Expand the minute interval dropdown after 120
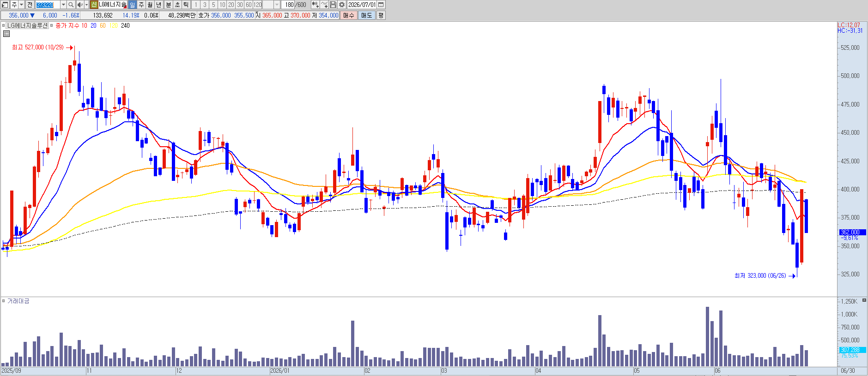The height and width of the screenshot is (376, 868). tap(277, 5)
